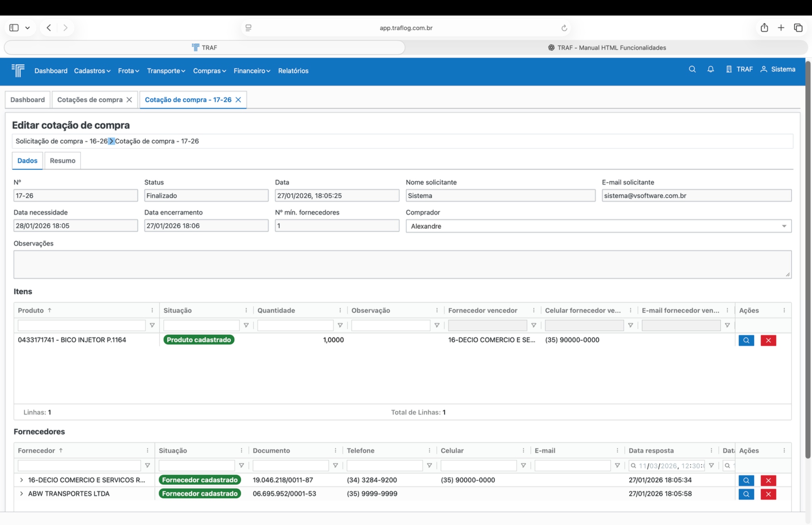Viewport: 812px width, 525px height.
Task: Open Relatórios in navigation bar
Action: pyautogui.click(x=293, y=71)
